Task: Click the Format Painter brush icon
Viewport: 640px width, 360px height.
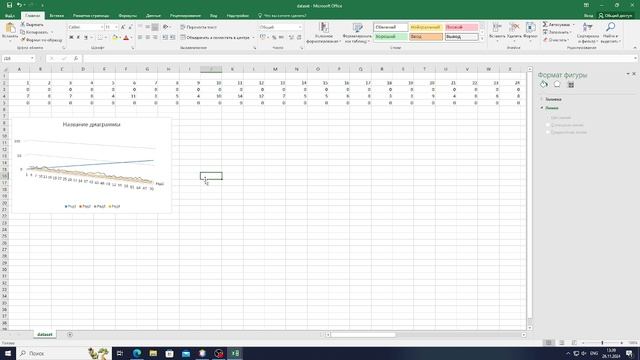Action: coord(23,40)
